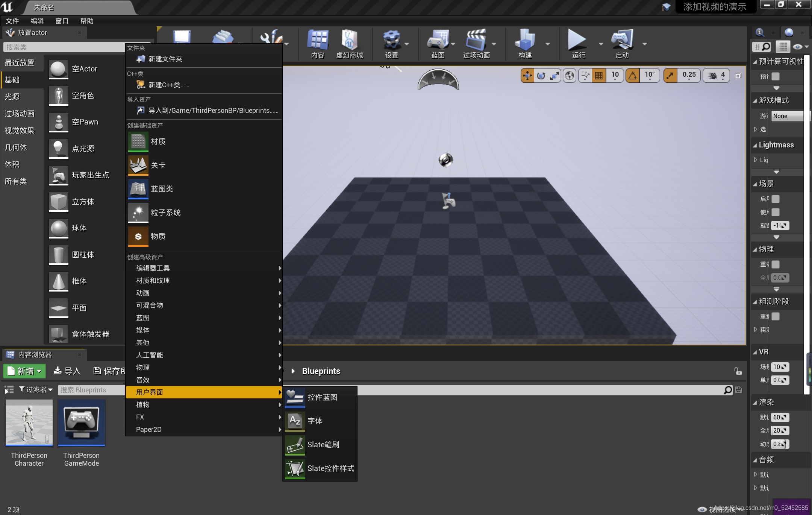Select the rotate tool in viewport toolbar
This screenshot has width=812, height=515.
click(x=541, y=76)
